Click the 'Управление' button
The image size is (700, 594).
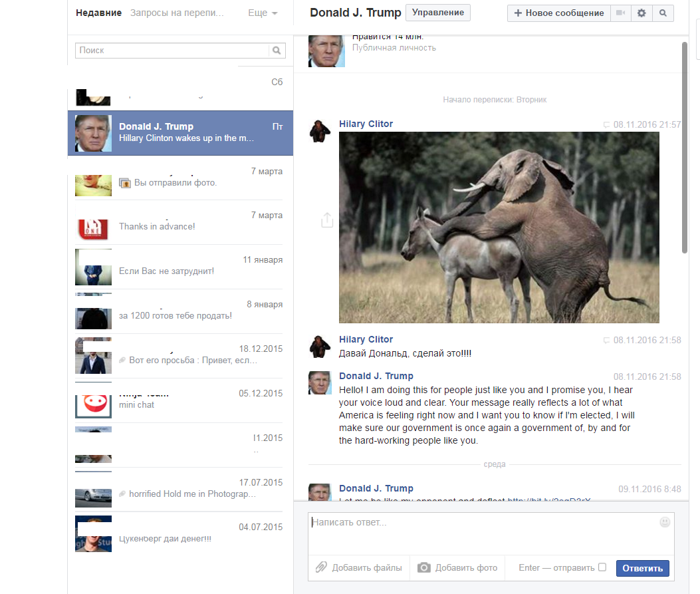pyautogui.click(x=438, y=13)
